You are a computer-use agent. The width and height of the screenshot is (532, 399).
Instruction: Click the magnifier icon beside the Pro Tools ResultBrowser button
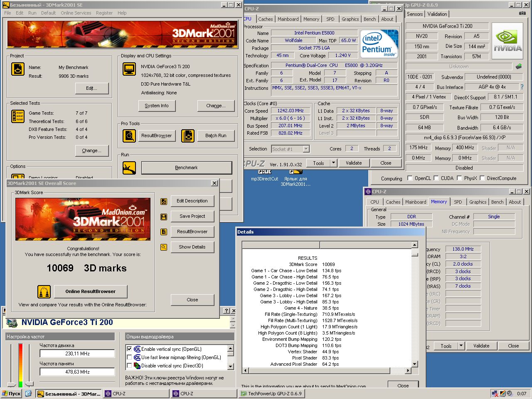tap(129, 135)
